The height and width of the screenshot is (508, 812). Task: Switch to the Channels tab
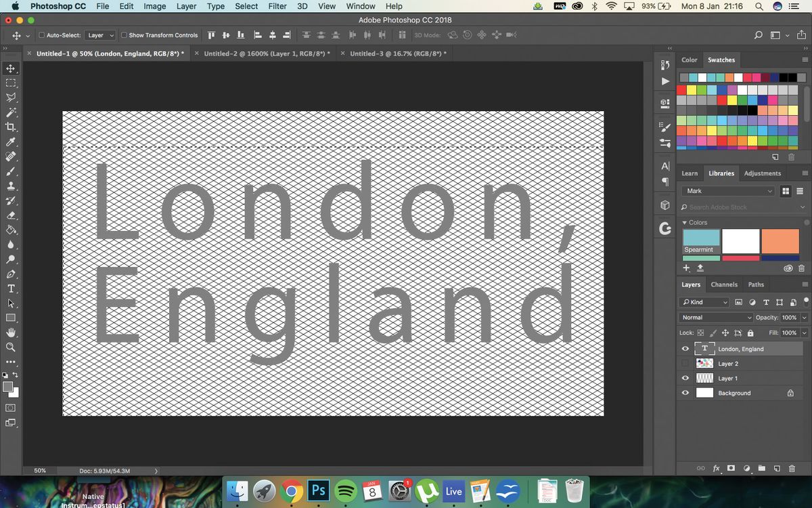click(724, 284)
